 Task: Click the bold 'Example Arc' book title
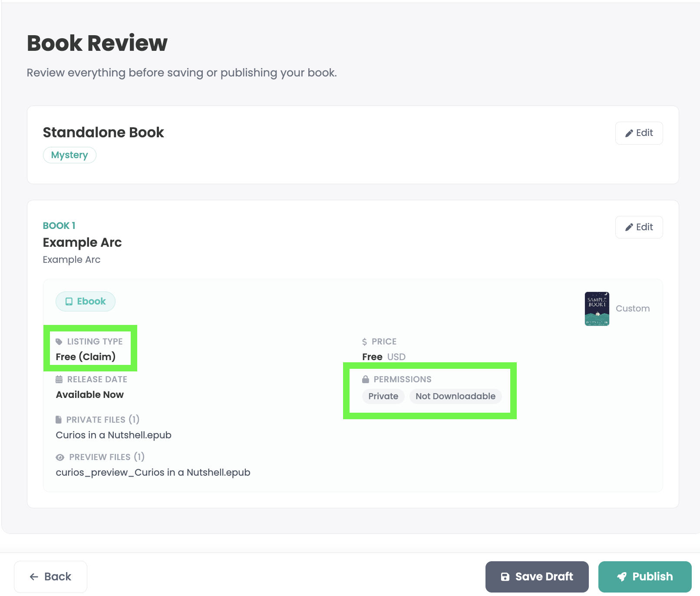click(x=82, y=242)
